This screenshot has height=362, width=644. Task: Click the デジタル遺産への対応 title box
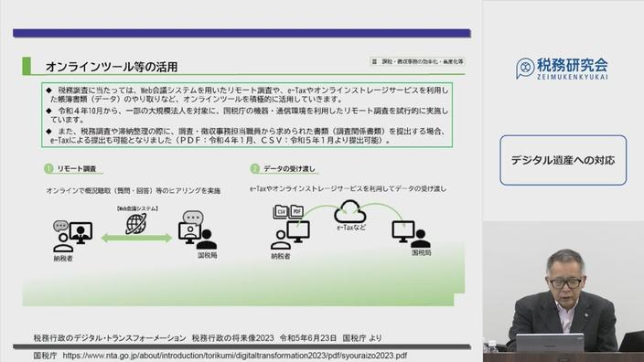click(x=563, y=160)
